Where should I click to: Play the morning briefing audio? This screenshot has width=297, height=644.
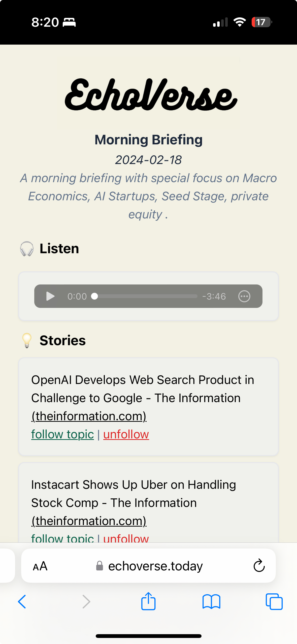pyautogui.click(x=50, y=296)
